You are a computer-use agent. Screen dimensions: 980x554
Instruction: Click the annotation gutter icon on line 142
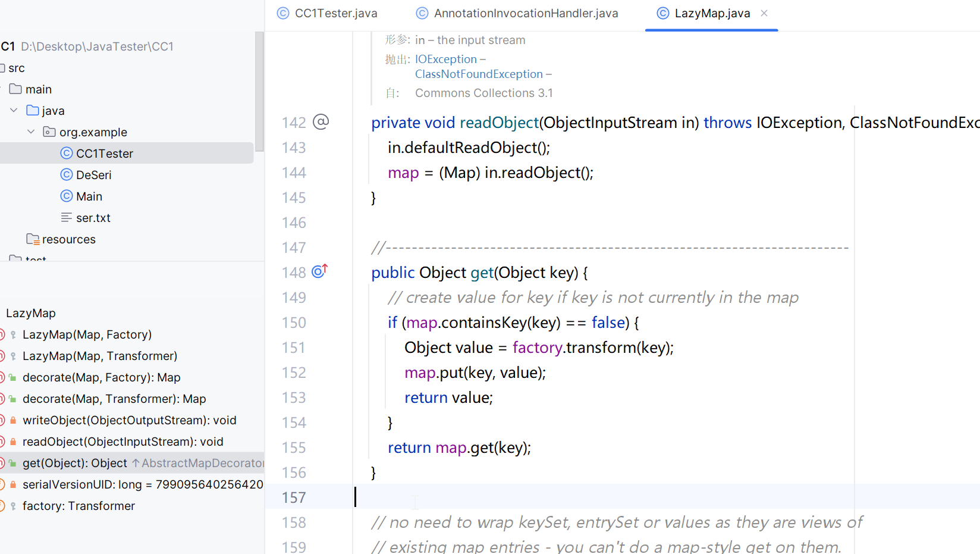(321, 122)
